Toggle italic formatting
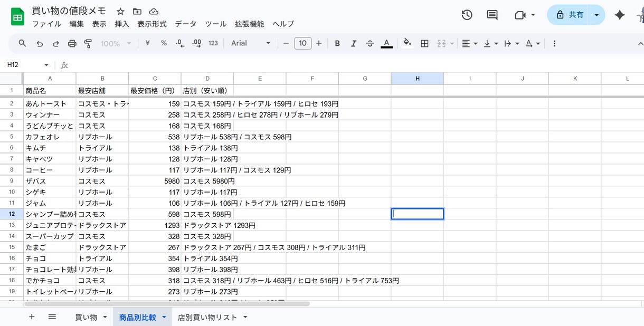644x326 pixels. (x=354, y=43)
